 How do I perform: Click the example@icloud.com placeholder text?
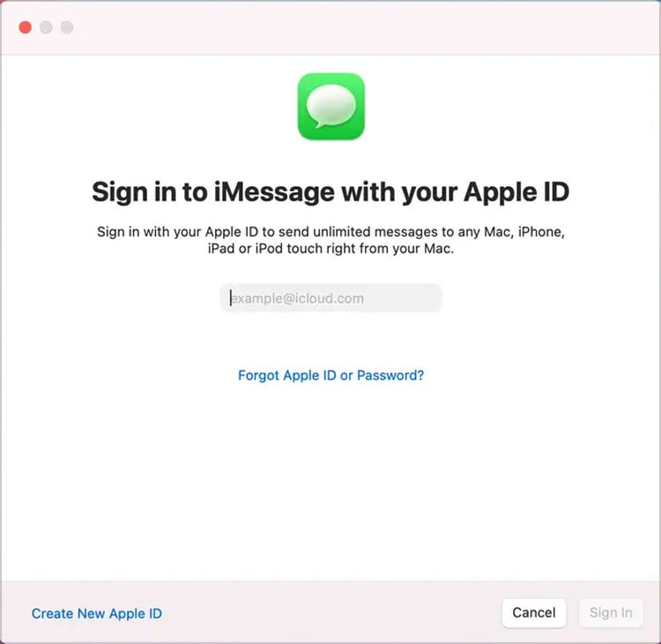297,299
